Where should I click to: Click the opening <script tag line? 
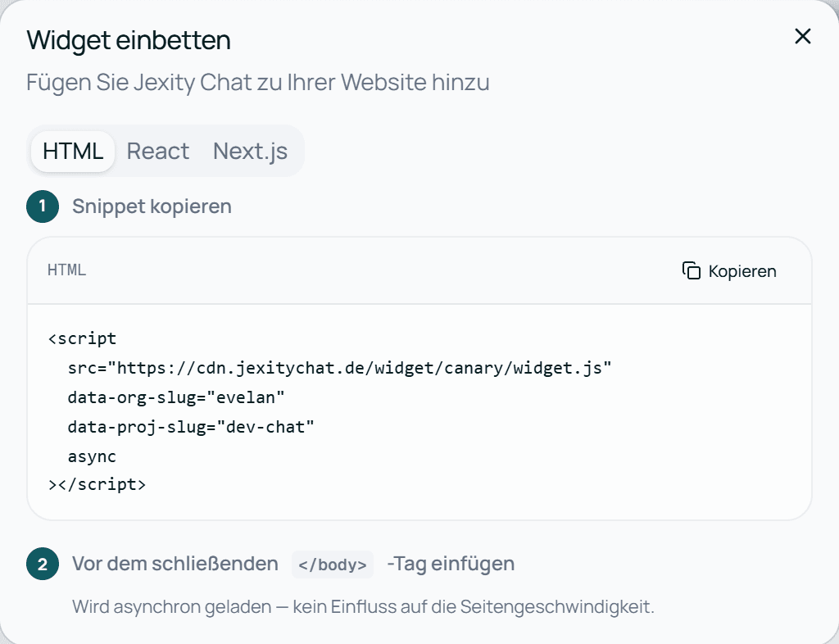(83, 338)
